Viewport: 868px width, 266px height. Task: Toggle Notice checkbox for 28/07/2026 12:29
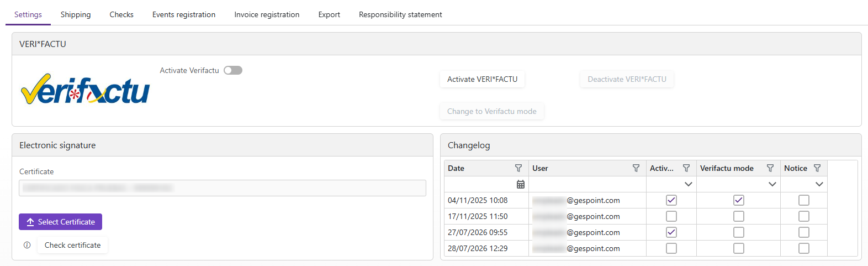(x=804, y=248)
